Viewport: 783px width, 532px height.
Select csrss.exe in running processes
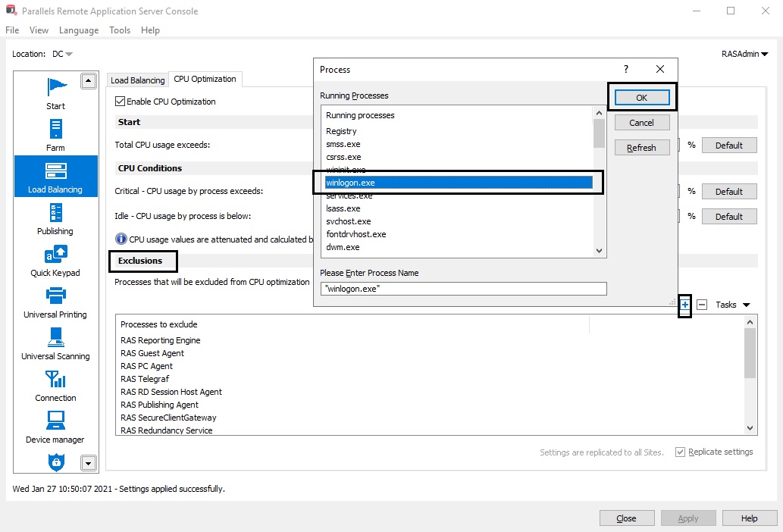(x=459, y=157)
